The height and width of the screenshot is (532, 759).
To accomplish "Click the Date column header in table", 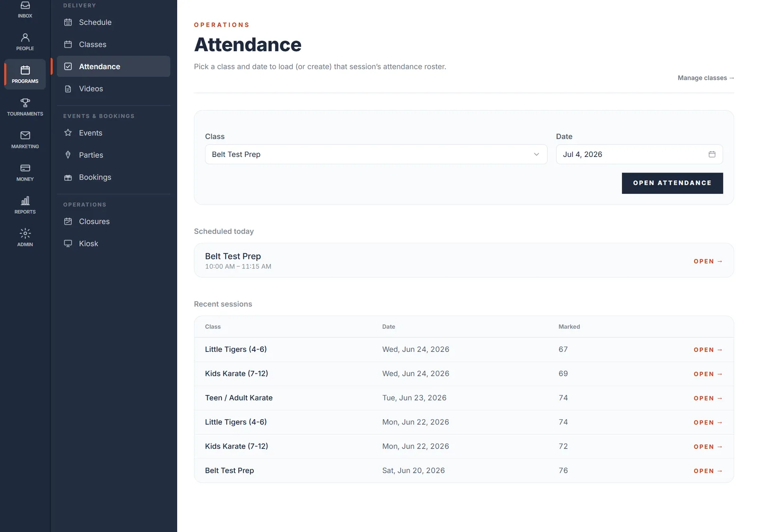I will click(389, 327).
